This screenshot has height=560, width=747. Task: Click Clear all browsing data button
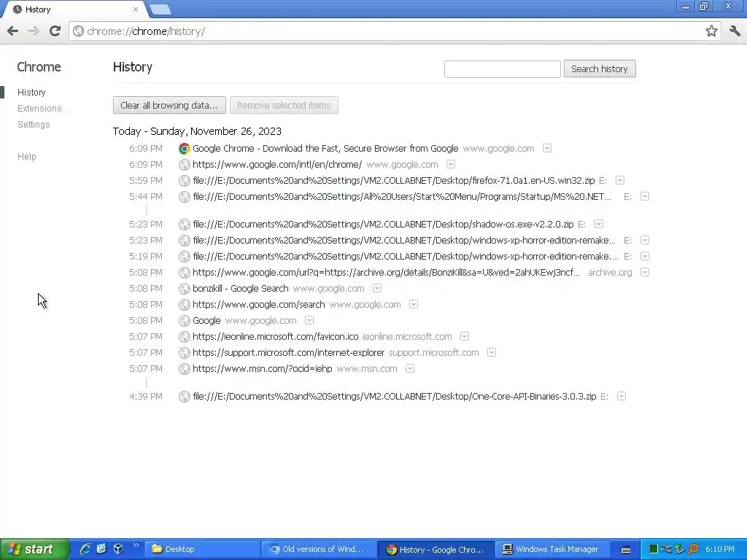click(x=169, y=105)
